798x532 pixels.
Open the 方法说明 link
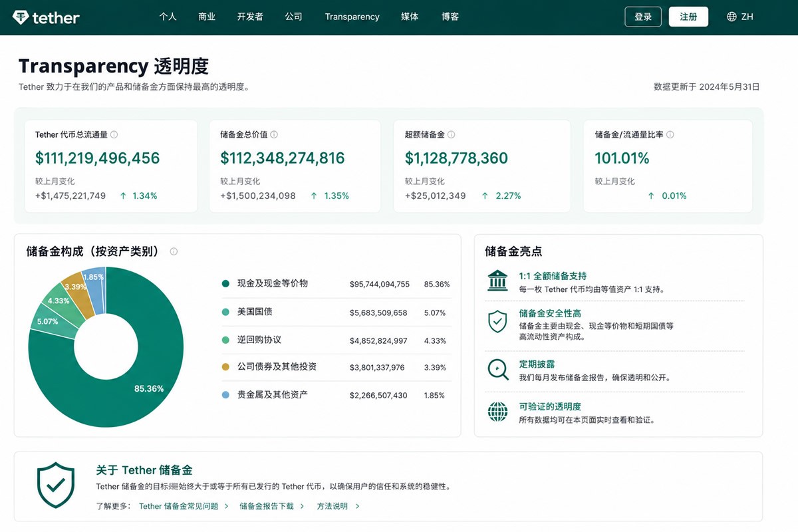pos(332,506)
